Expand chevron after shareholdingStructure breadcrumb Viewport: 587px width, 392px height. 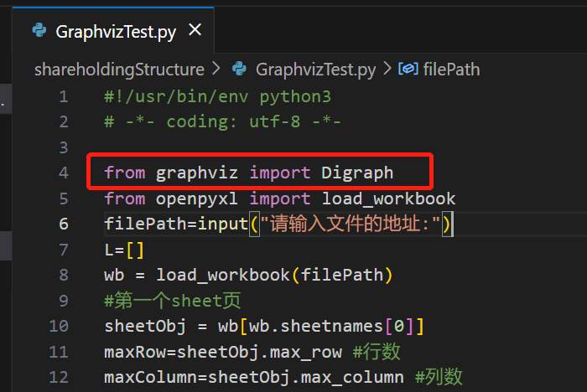[x=216, y=70]
